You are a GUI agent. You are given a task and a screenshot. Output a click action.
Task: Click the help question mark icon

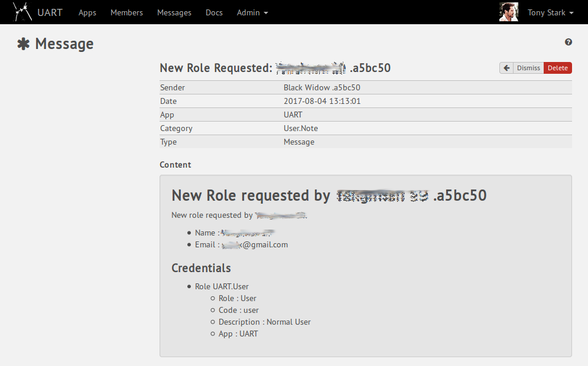click(x=568, y=42)
